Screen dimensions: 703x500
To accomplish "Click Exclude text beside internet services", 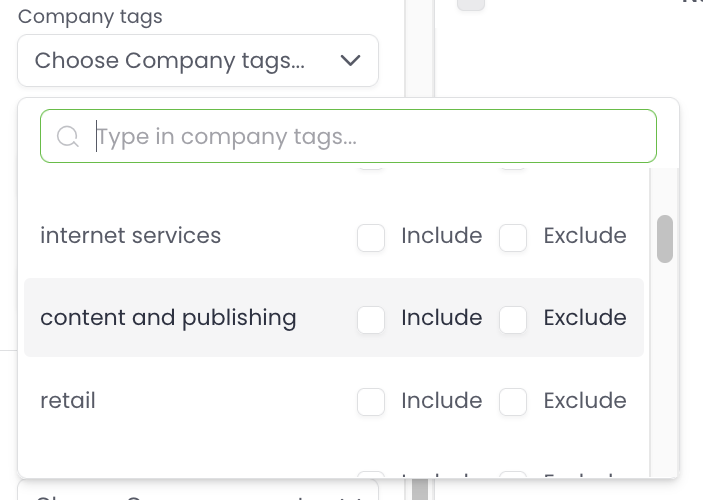I will [x=584, y=236].
